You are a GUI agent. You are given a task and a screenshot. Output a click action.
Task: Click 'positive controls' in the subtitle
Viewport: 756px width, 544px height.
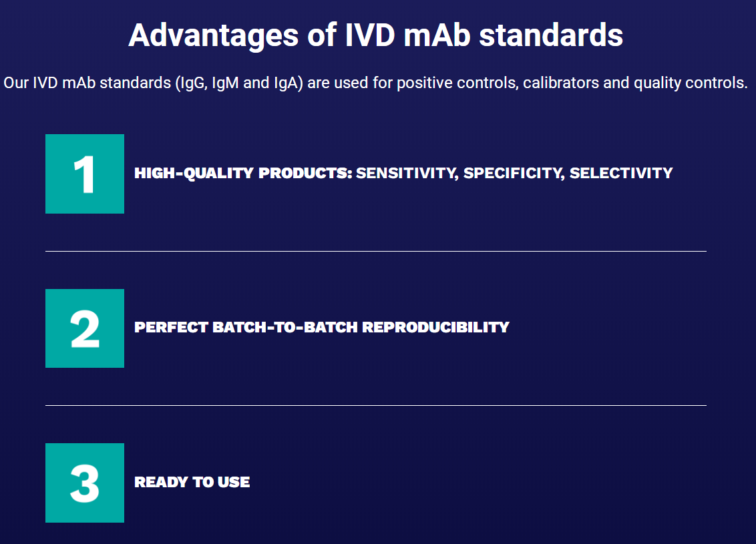[x=457, y=83]
